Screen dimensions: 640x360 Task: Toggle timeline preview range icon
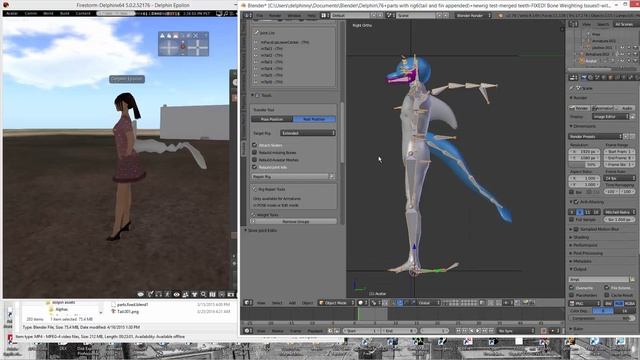(x=330, y=331)
